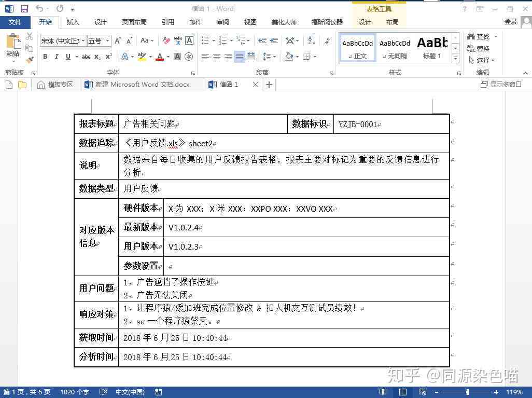Open the 选择 select dropdown
532x398 pixels.
point(482,60)
